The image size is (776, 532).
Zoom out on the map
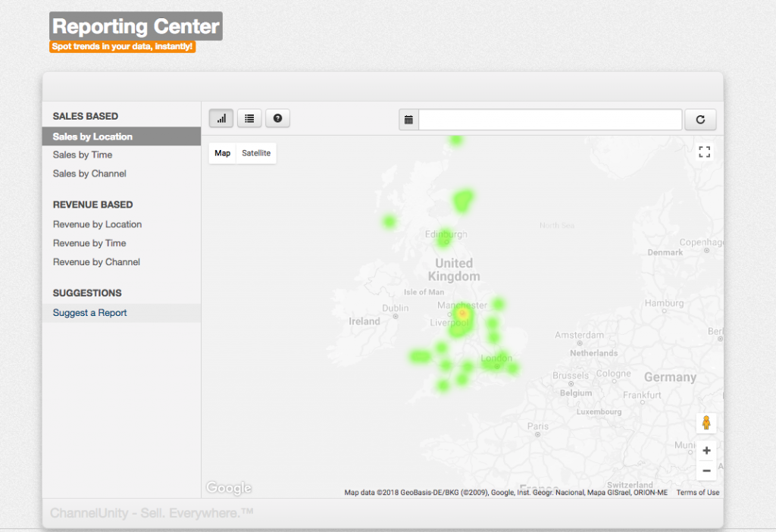tap(706, 471)
